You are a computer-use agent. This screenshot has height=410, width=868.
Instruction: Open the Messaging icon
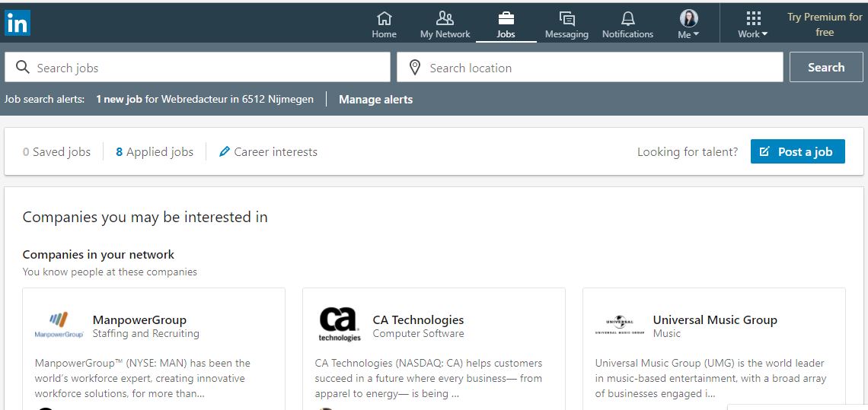coord(566,18)
